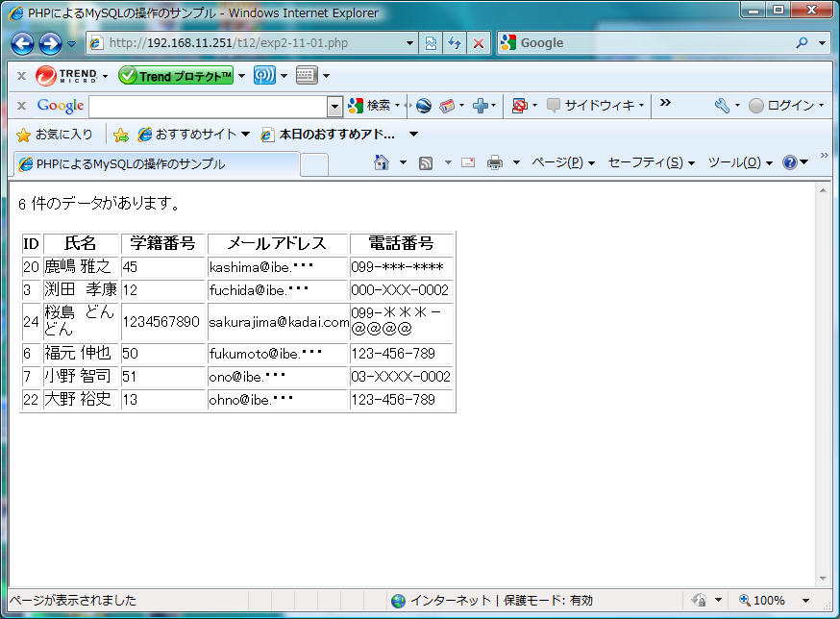Viewport: 840px width, 619px height.
Task: Open the zoom level 100% dropdown
Action: point(805,601)
